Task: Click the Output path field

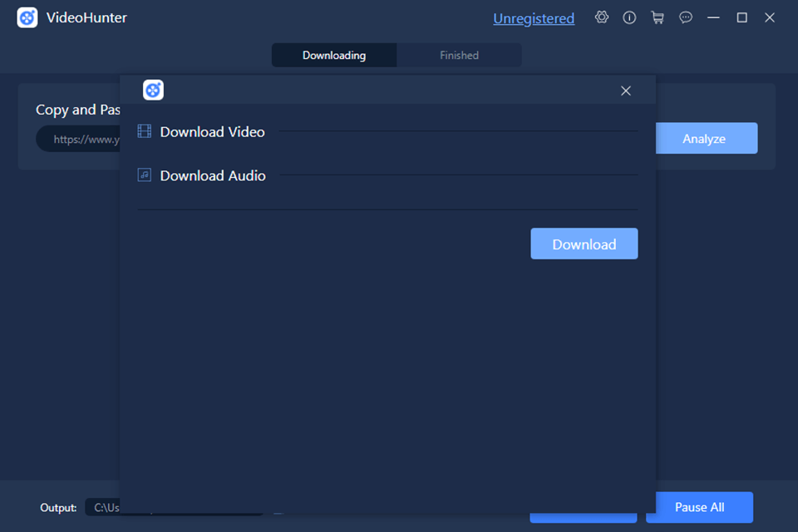Action: point(103,507)
